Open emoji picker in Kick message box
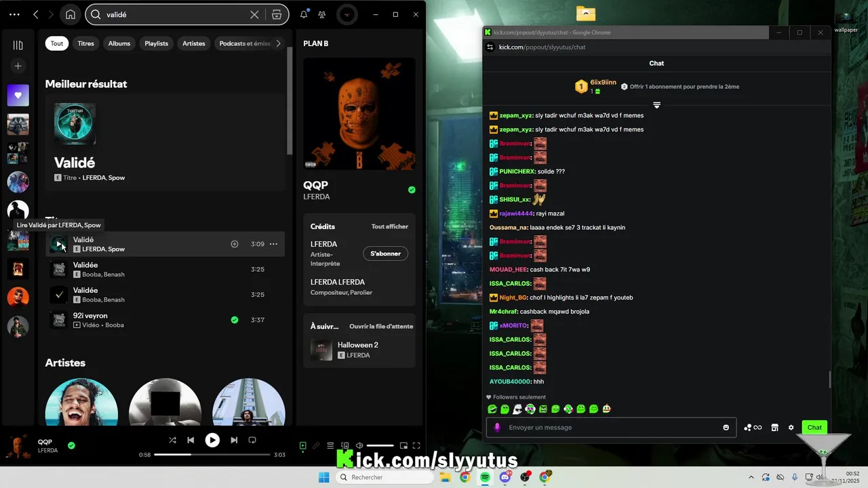Image resolution: width=868 pixels, height=488 pixels. tap(726, 428)
